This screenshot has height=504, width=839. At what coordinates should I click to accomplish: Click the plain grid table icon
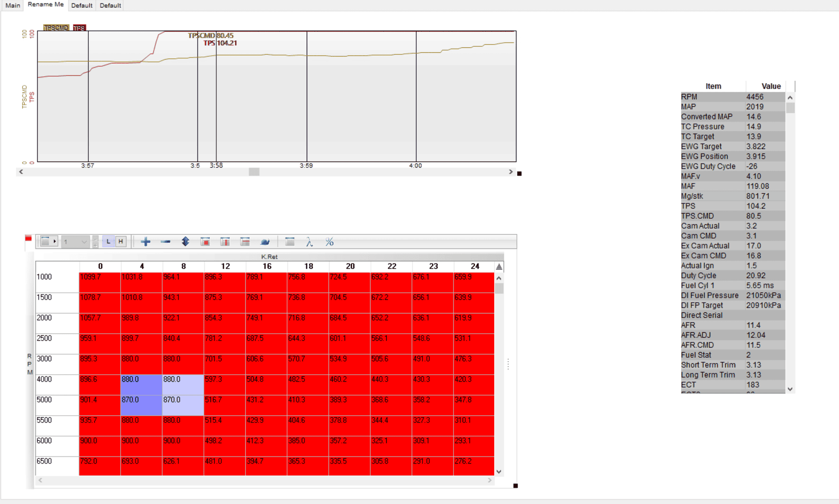pos(290,241)
